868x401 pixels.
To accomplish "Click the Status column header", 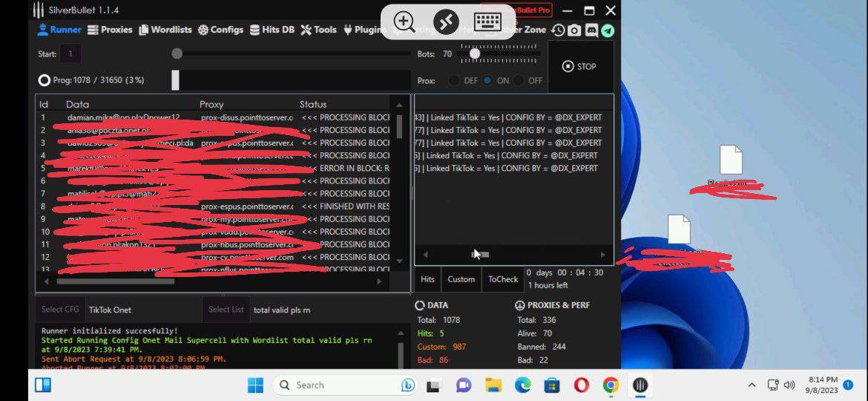I will coord(313,104).
